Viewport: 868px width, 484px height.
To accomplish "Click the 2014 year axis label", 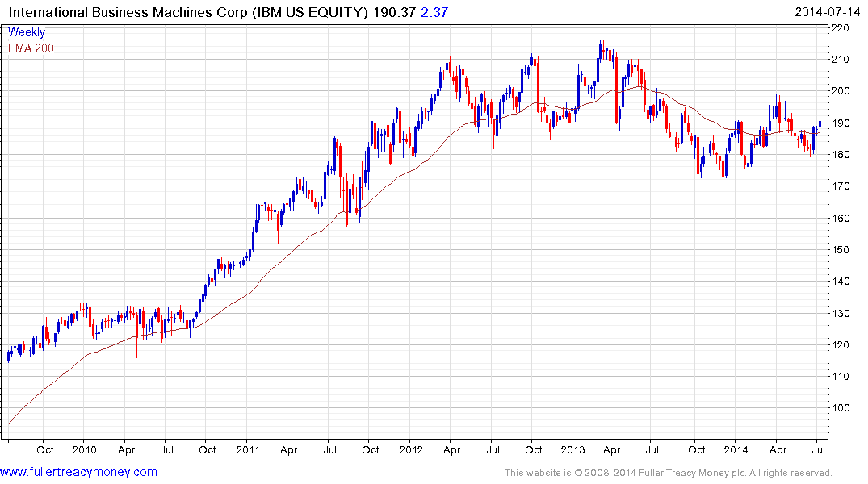I will (736, 449).
